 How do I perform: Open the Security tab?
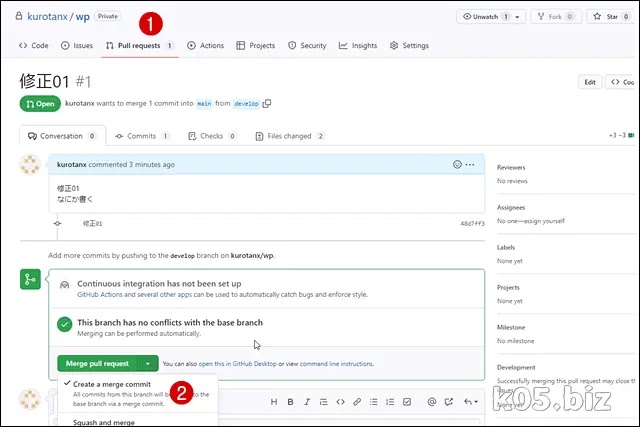point(307,46)
